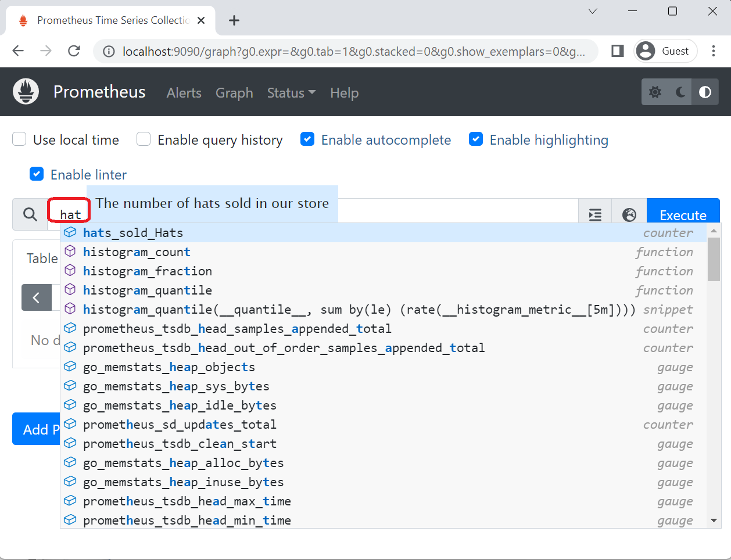Toggle Use local time checkbox
Viewport: 731px width, 560px height.
[x=20, y=139]
